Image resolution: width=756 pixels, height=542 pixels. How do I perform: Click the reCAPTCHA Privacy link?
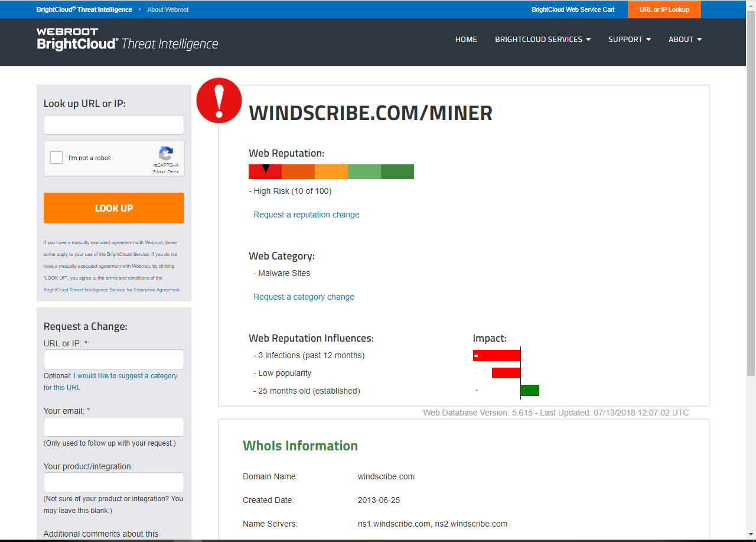[159, 171]
